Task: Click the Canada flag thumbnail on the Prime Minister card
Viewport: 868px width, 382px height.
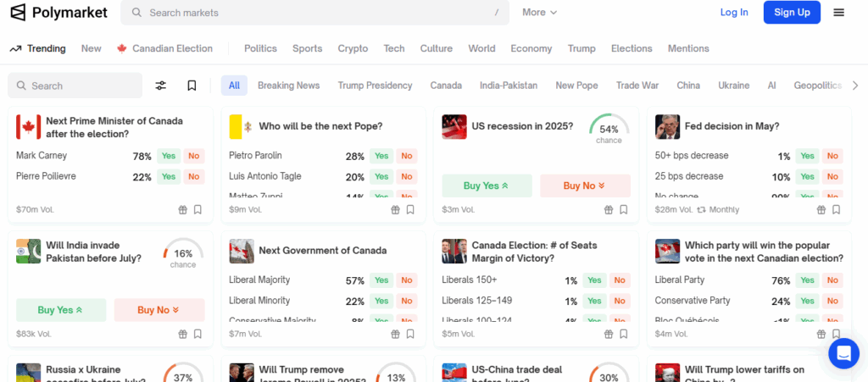Action: coord(29,127)
